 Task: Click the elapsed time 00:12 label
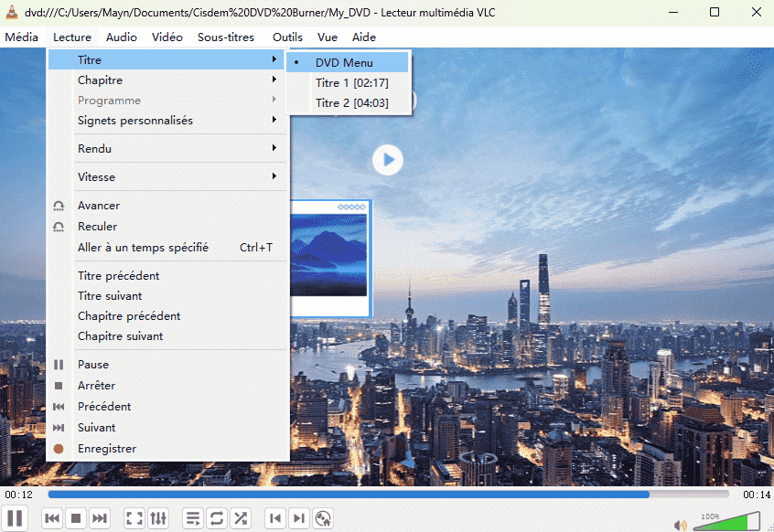point(19,495)
